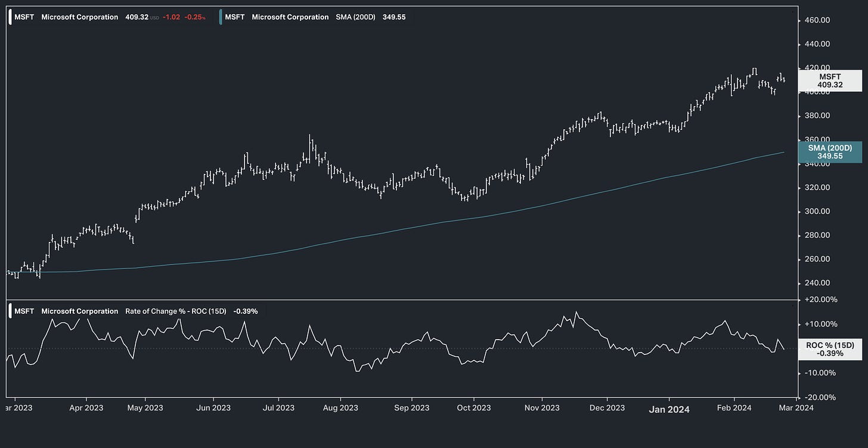Click the Apr 2023 date label
Image resolution: width=868 pixels, height=448 pixels.
[x=86, y=408]
